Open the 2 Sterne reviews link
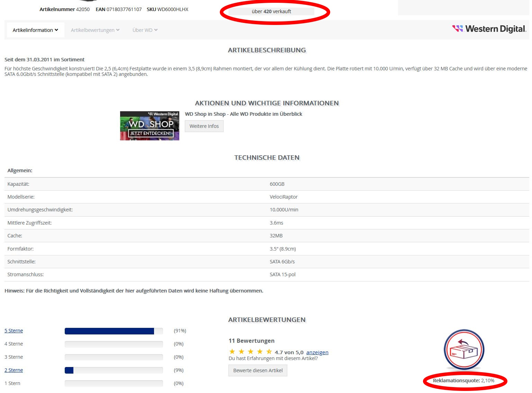 click(14, 370)
